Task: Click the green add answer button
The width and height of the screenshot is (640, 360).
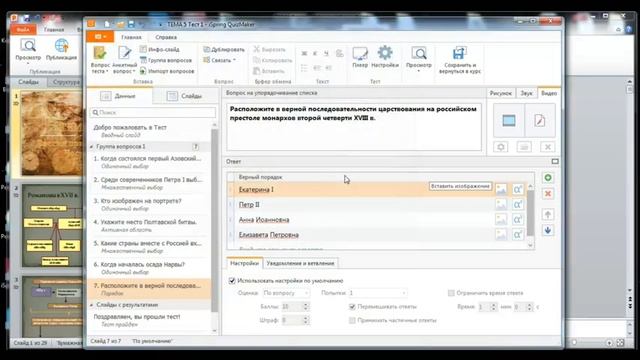Action: [548, 178]
